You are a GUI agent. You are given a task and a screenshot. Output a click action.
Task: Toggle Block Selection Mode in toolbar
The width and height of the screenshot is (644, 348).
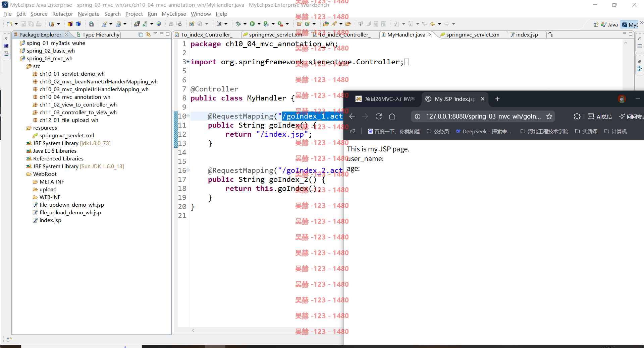[x=376, y=24]
